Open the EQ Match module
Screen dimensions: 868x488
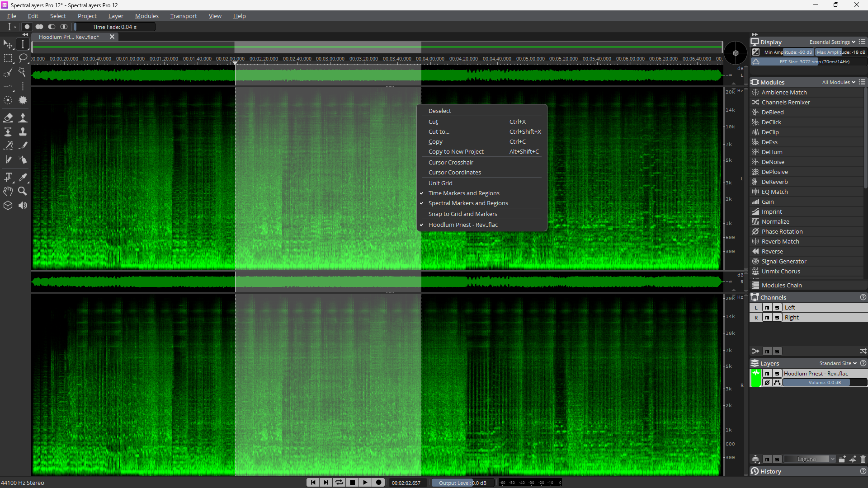click(774, 192)
